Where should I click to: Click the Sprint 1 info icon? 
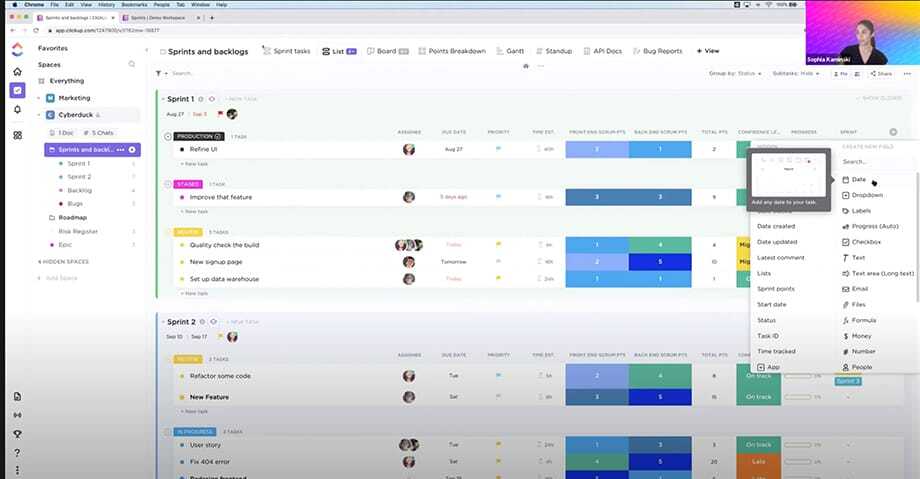coord(201,99)
